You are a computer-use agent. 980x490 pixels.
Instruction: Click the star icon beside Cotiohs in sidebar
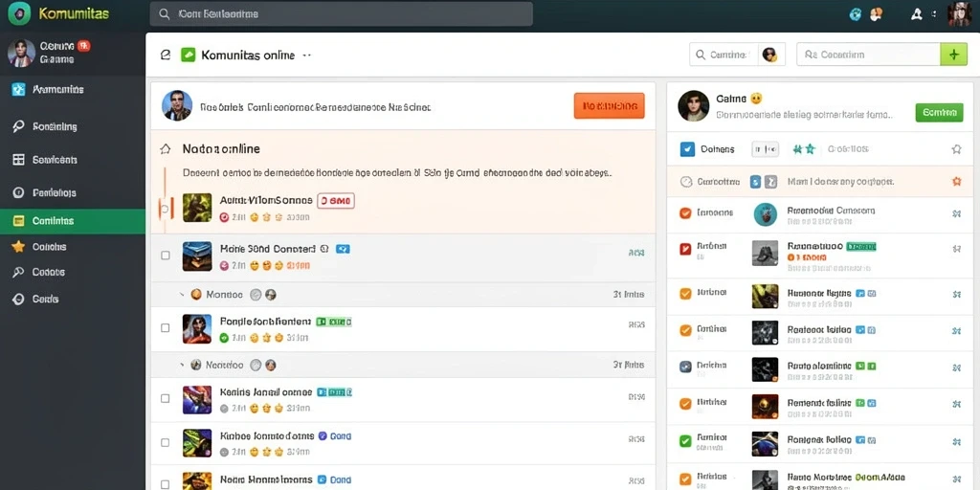click(19, 246)
